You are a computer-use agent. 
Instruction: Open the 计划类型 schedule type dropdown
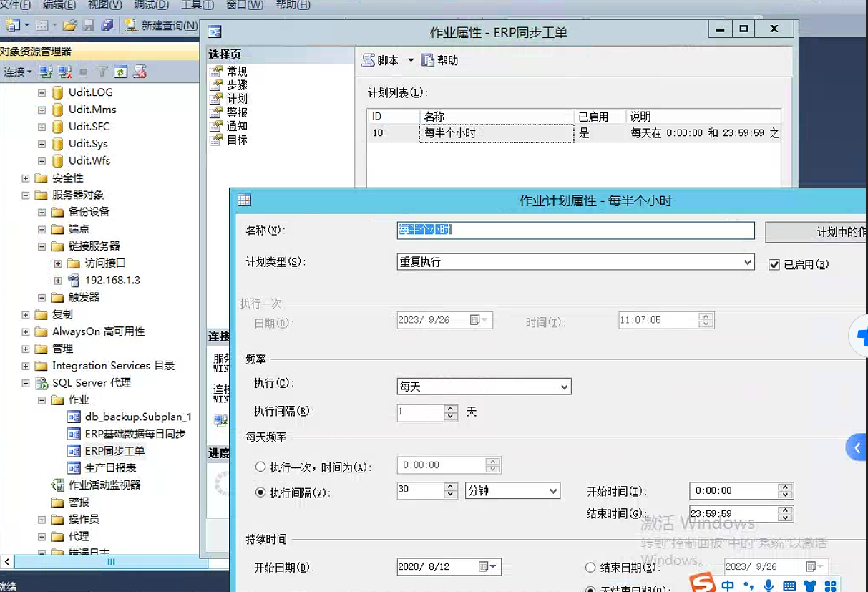(x=748, y=262)
